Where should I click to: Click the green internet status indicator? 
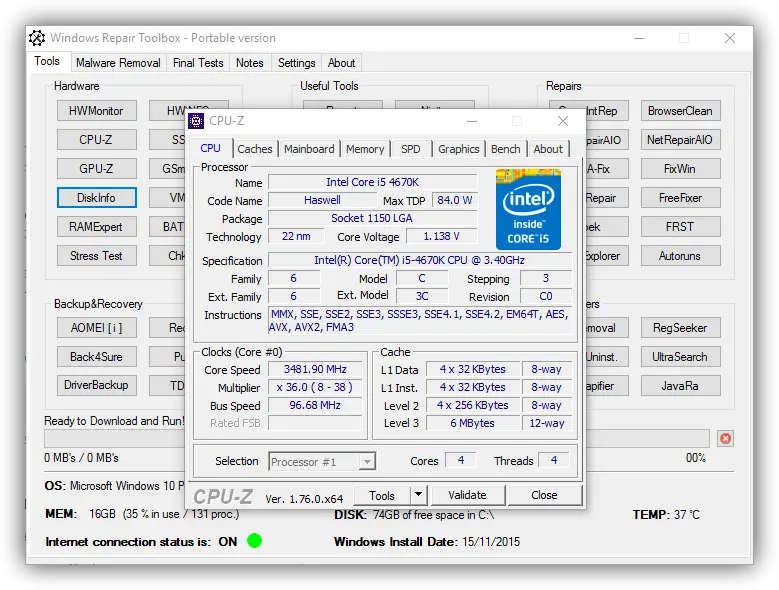pyautogui.click(x=254, y=541)
